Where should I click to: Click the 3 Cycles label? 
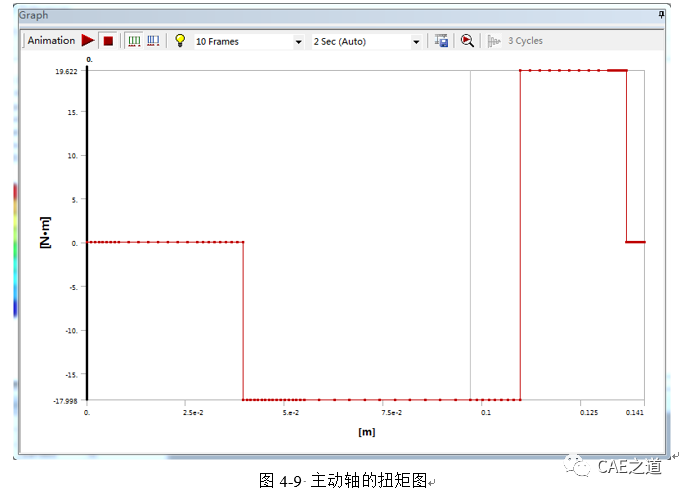[x=525, y=40]
